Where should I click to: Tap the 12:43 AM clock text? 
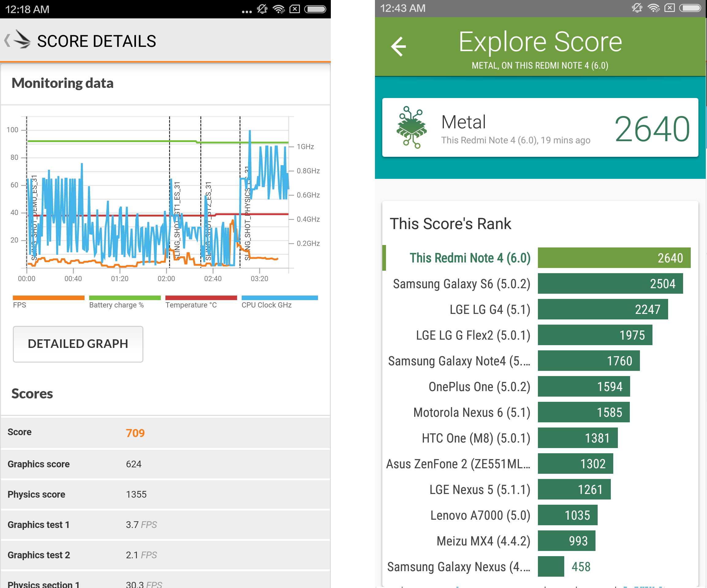(x=403, y=8)
